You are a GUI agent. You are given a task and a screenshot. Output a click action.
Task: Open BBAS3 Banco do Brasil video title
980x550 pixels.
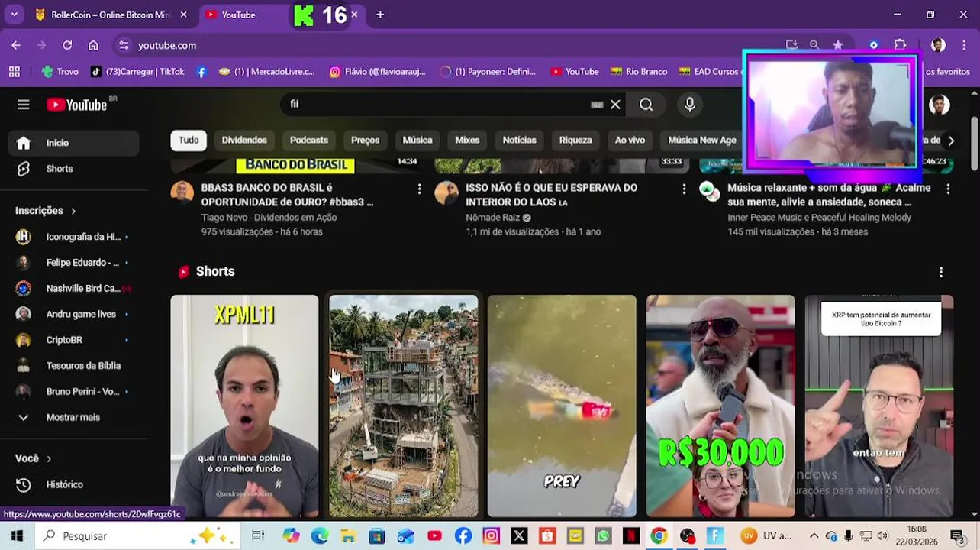click(x=287, y=195)
